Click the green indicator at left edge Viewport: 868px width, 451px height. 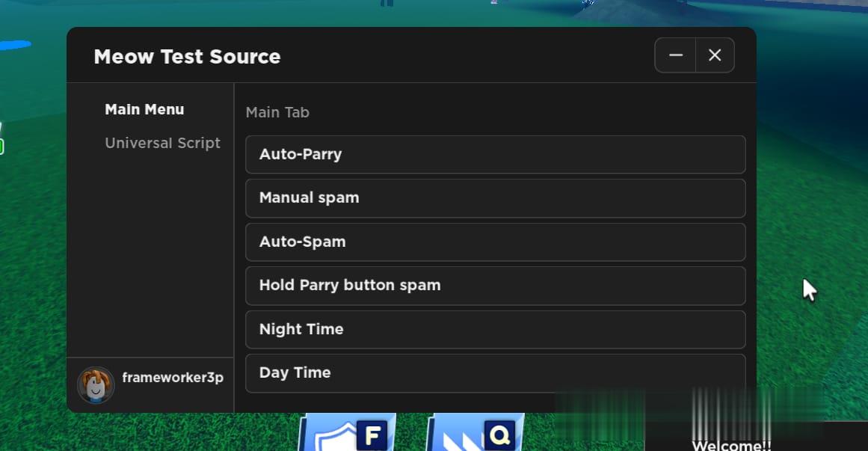click(2, 147)
